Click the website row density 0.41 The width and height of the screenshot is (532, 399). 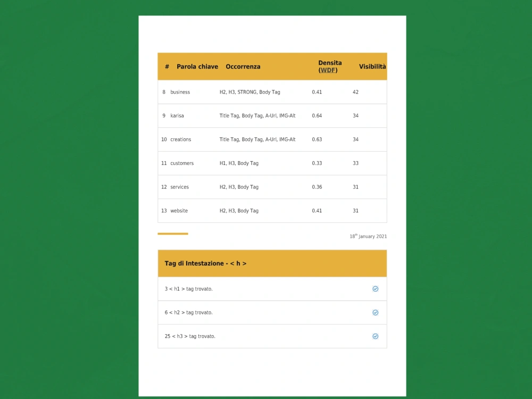(x=317, y=211)
